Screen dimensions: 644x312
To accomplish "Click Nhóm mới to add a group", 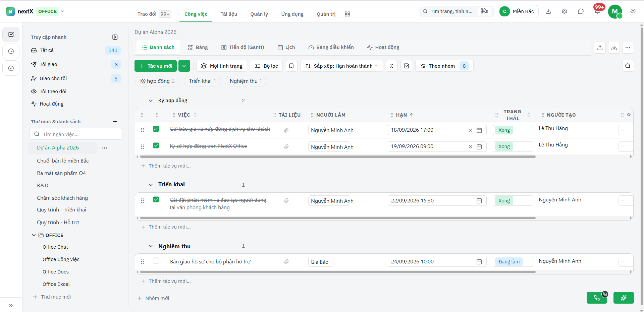I will pyautogui.click(x=154, y=298).
